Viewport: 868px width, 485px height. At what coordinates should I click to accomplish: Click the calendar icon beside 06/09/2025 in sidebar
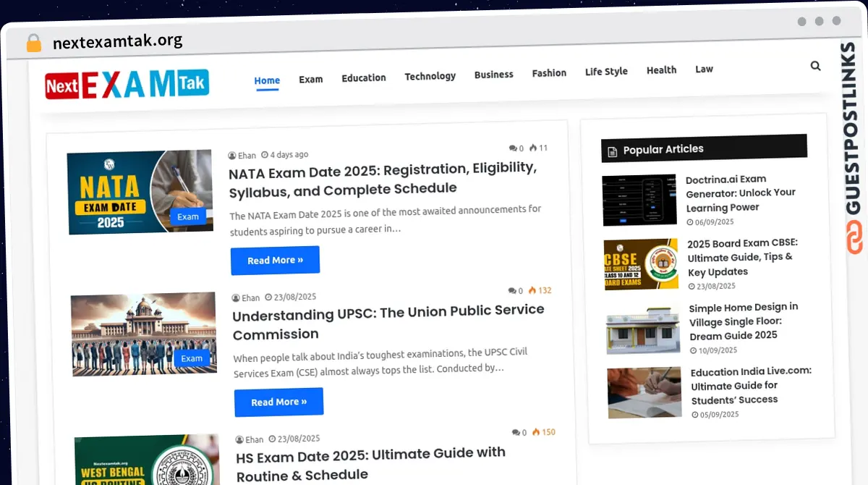[689, 222]
